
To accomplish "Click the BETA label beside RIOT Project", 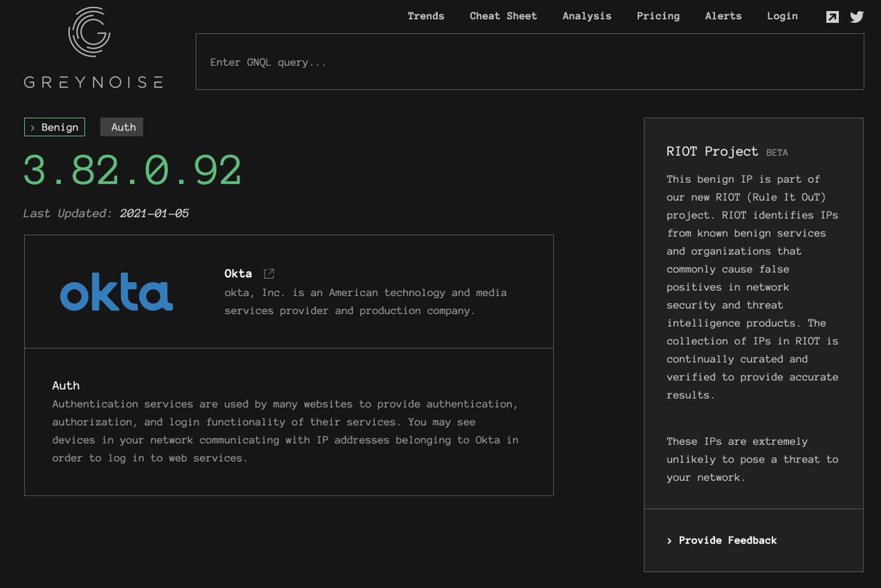I will (778, 152).
